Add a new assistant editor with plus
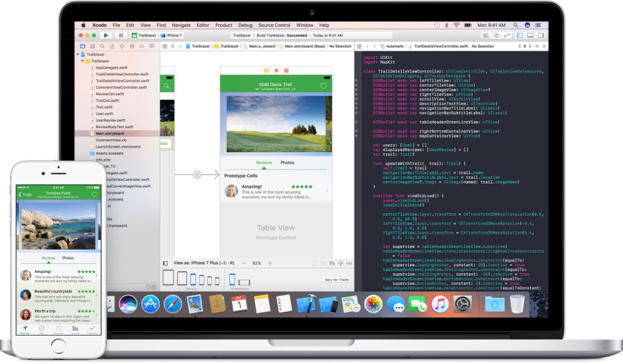This screenshot has height=364, width=623. click(537, 47)
